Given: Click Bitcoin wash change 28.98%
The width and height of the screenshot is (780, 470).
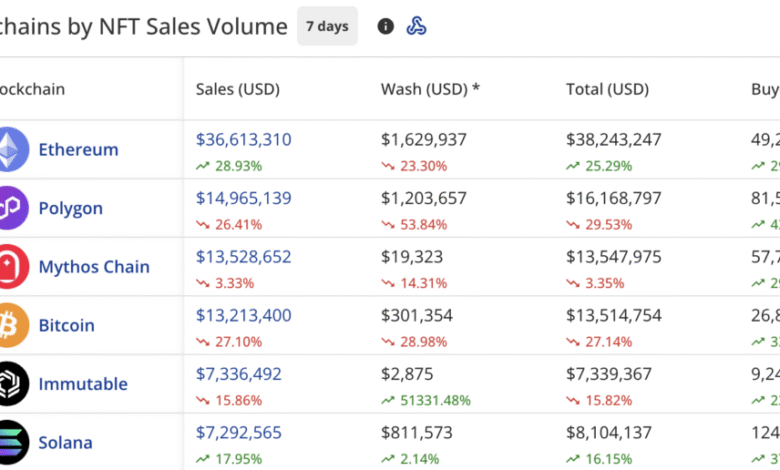Looking at the screenshot, I should pos(414,342).
